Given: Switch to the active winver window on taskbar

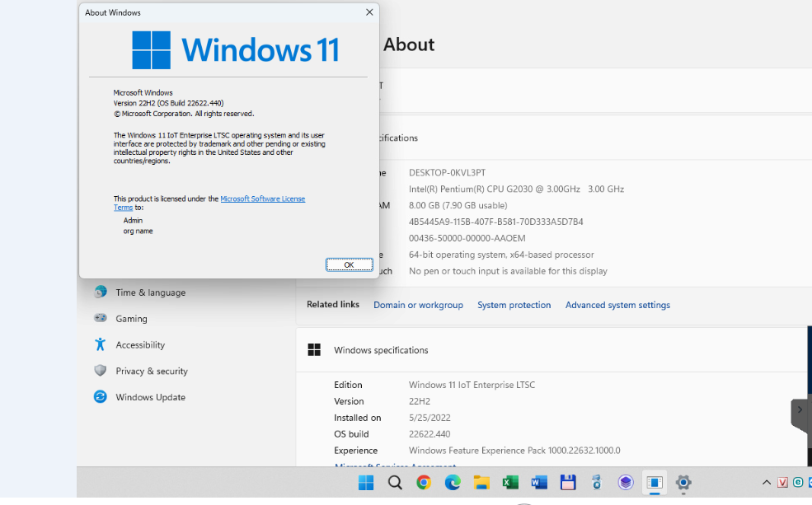Looking at the screenshot, I should (655, 483).
